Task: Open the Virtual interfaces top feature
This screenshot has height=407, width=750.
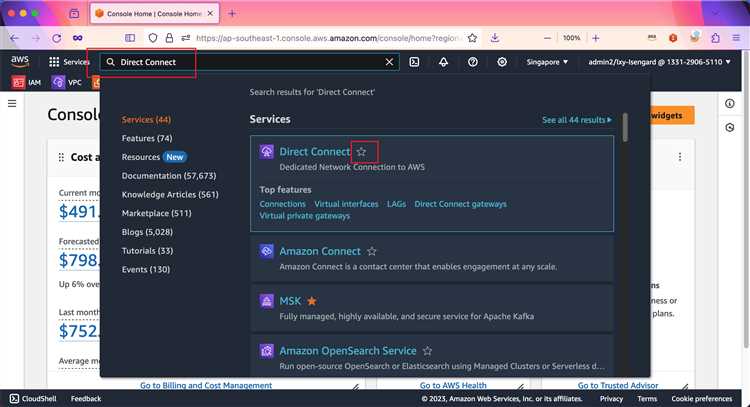Action: pyautogui.click(x=346, y=204)
